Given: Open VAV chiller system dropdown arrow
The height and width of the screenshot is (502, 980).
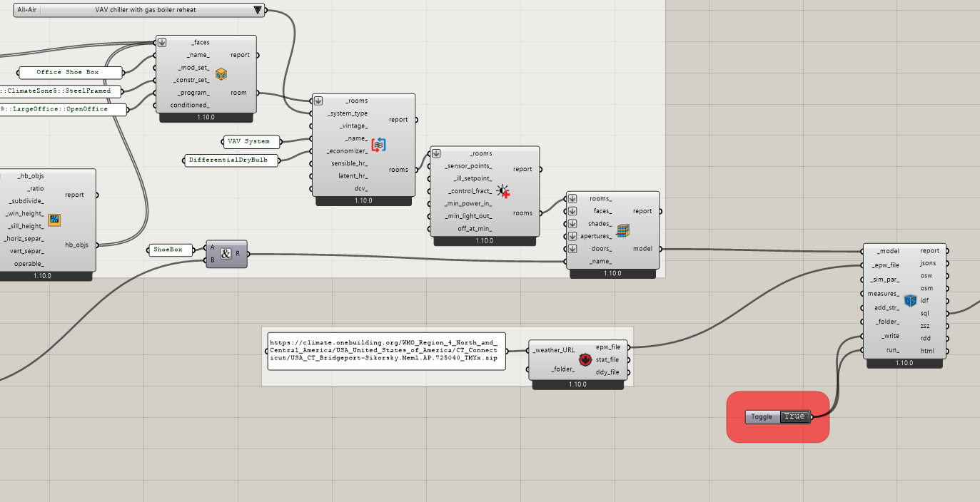Looking at the screenshot, I should click(x=258, y=10).
